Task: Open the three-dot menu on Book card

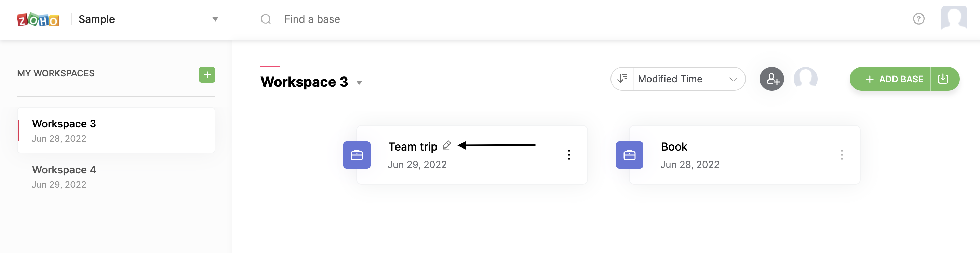Action: point(842,155)
